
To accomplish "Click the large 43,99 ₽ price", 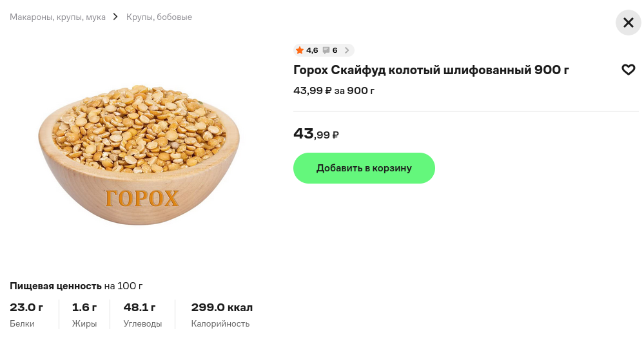I will pyautogui.click(x=316, y=134).
